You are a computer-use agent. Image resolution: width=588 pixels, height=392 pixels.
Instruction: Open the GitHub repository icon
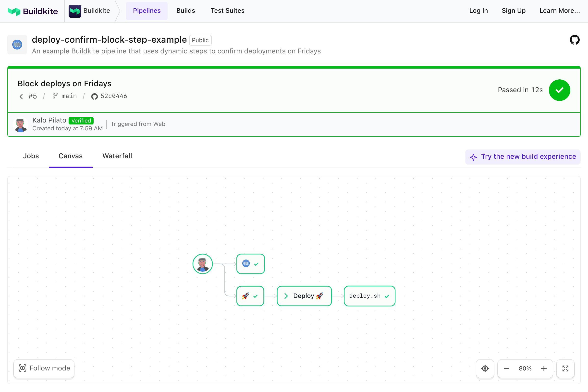coord(574,40)
